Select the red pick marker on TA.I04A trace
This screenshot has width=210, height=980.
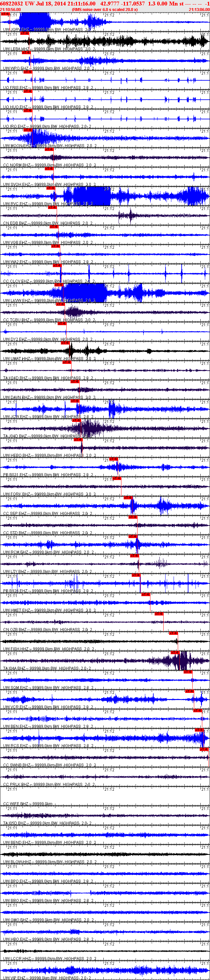tap(175, 653)
